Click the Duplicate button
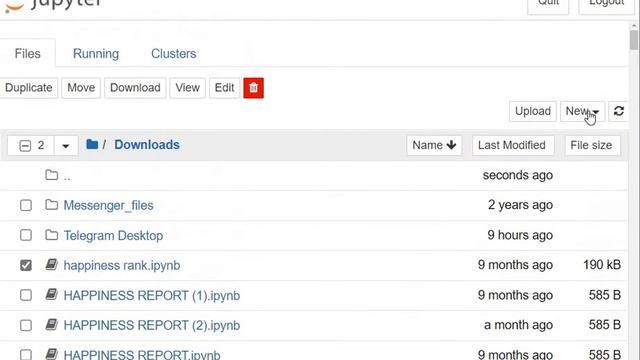The height and width of the screenshot is (360, 640). [29, 88]
